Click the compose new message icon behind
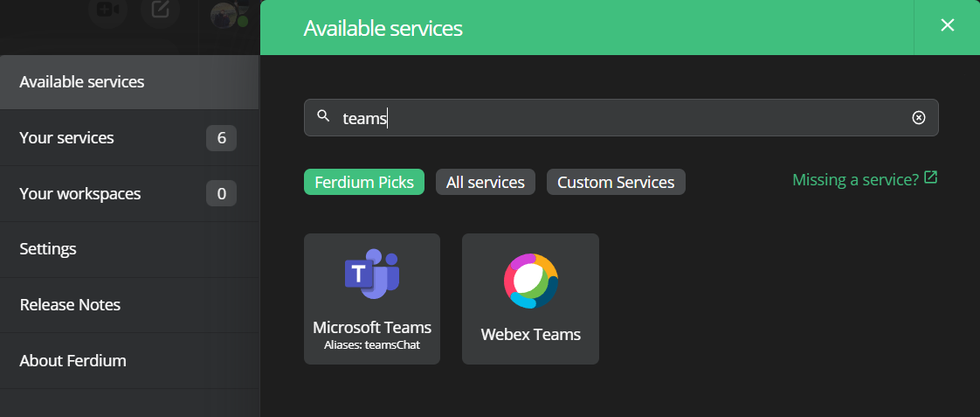 pos(160,10)
